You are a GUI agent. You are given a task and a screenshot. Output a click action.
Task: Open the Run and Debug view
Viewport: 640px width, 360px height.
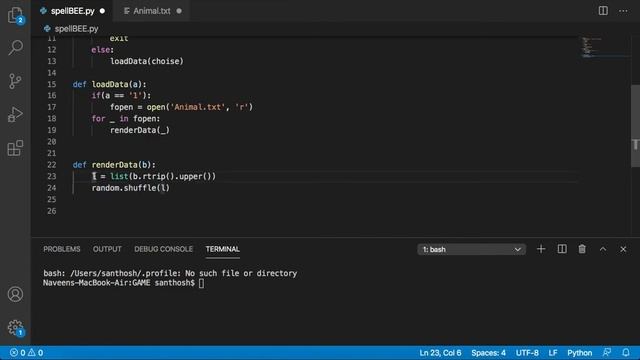[15, 114]
